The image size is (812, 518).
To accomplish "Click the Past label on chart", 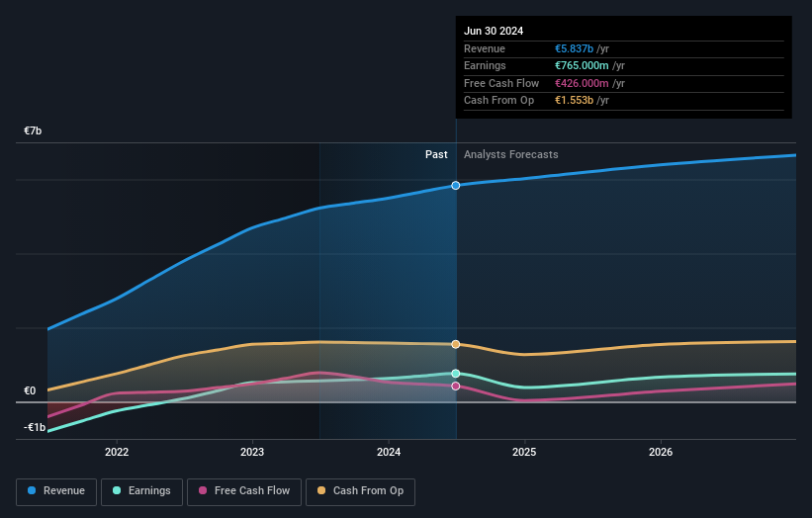I will click(x=436, y=154).
